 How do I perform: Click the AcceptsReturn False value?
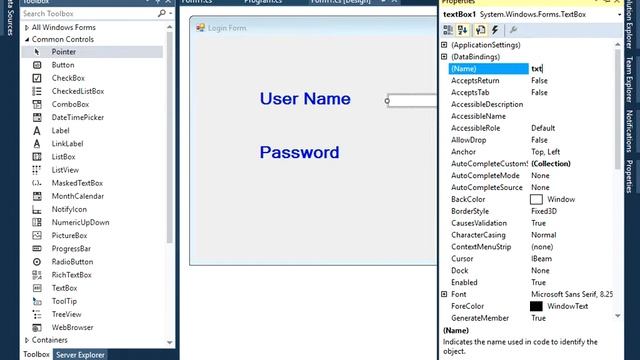(539, 80)
